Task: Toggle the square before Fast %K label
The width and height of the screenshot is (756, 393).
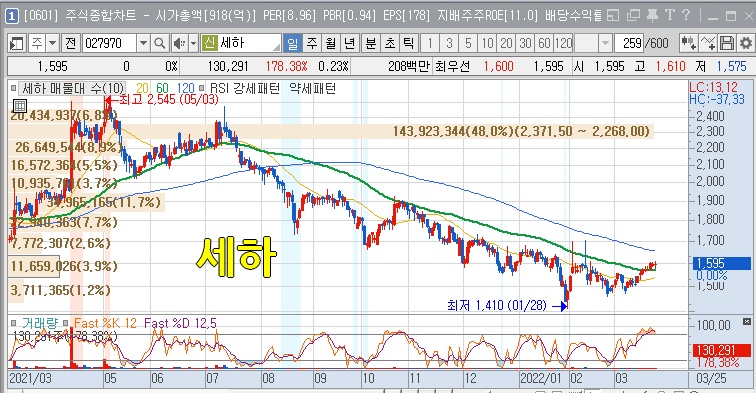Action: (x=66, y=323)
